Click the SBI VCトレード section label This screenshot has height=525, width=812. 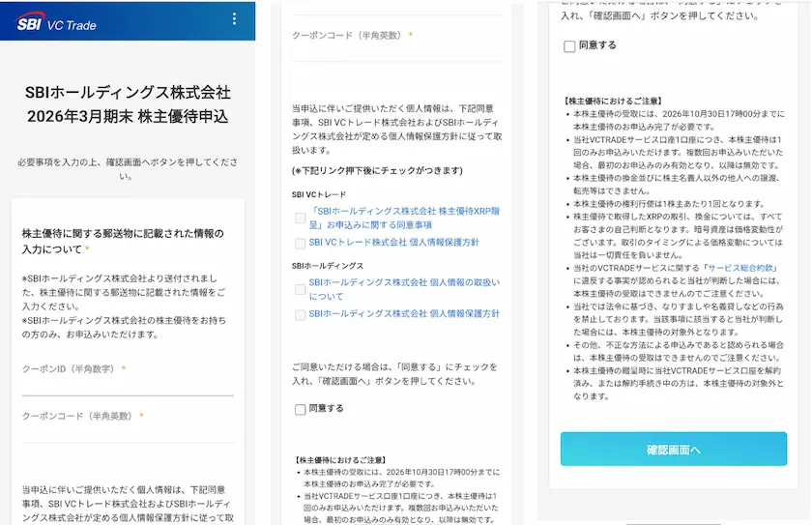318,194
